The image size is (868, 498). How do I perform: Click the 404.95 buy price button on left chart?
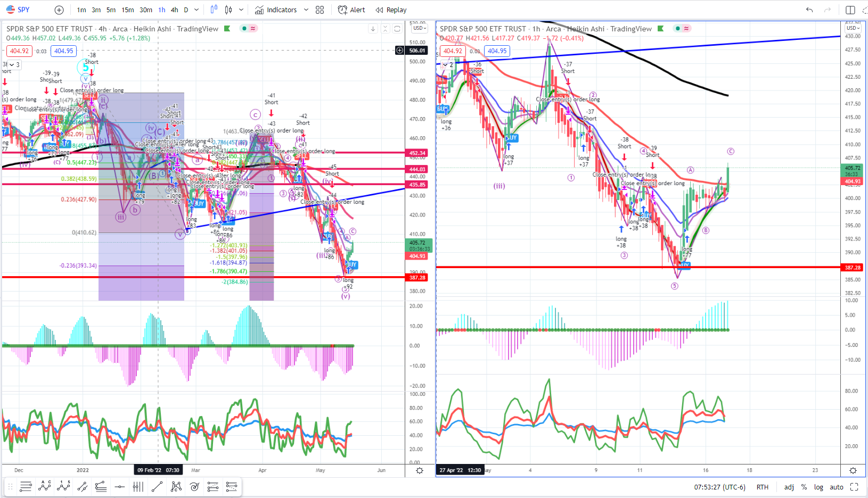click(63, 51)
